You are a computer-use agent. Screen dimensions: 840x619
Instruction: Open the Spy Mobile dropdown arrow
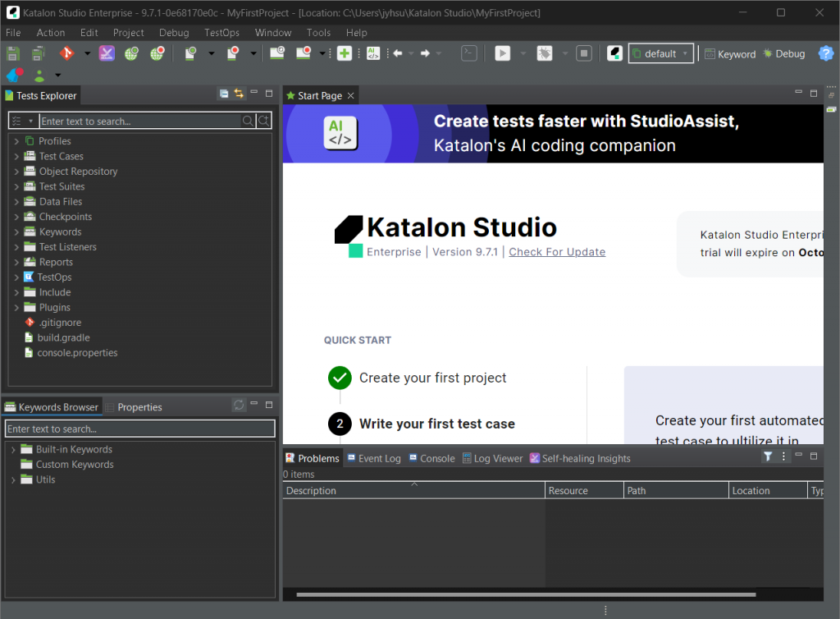(x=211, y=53)
